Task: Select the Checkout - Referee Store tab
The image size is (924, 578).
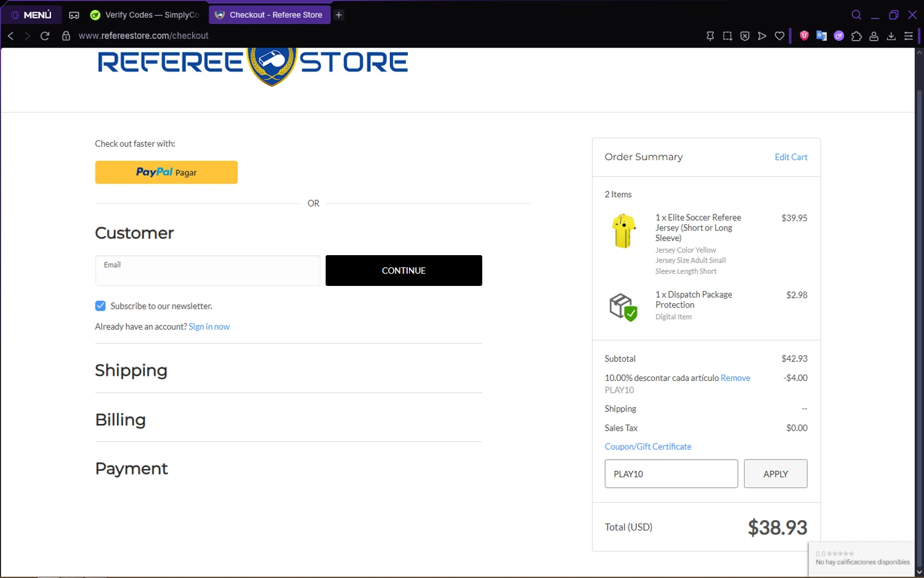Action: click(x=269, y=15)
